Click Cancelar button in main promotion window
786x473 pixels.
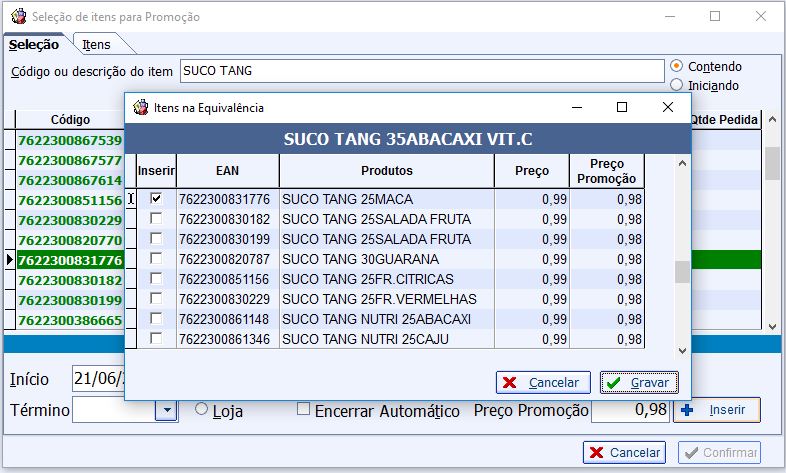(x=624, y=452)
